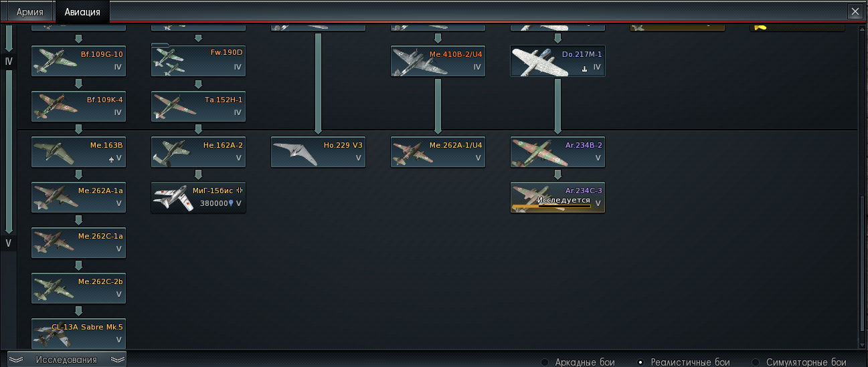The width and height of the screenshot is (868, 367).
Task: Expand the Fw.190D aircraft group folder
Action: (x=198, y=61)
